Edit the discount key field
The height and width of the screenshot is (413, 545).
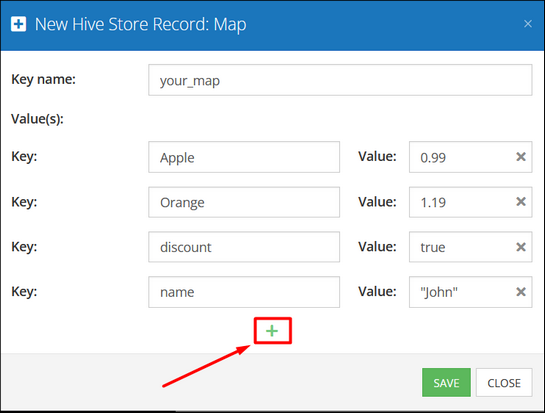pos(244,247)
